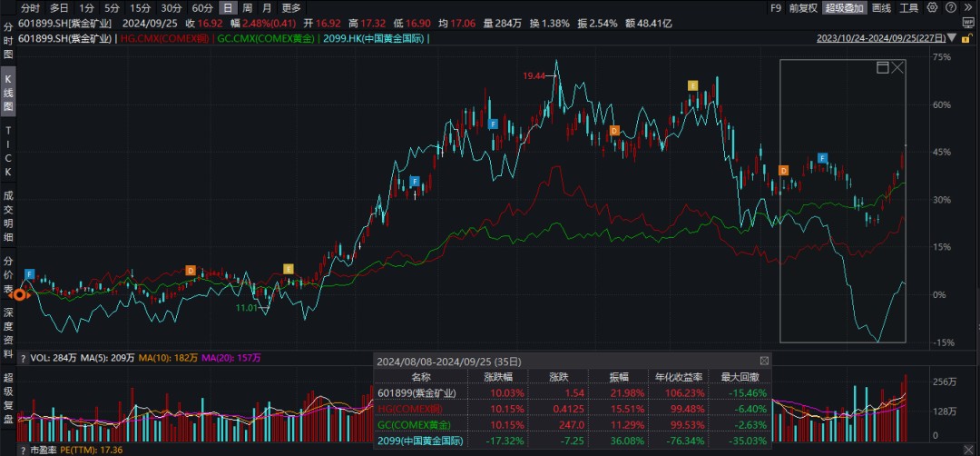
Task: Click the 19.44 high price marker
Action: pyautogui.click(x=534, y=76)
